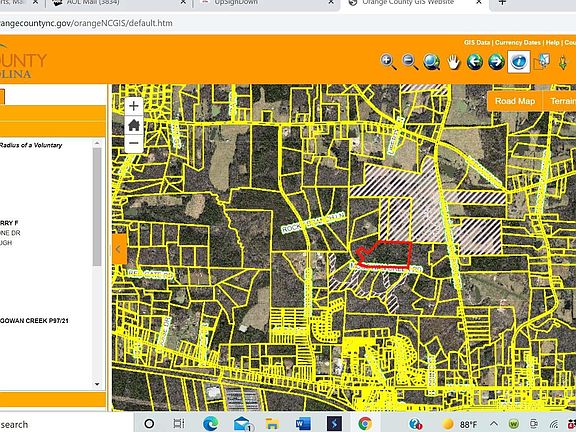The image size is (576, 432).
Task: Zoom out with the map minus button
Action: coord(134,143)
